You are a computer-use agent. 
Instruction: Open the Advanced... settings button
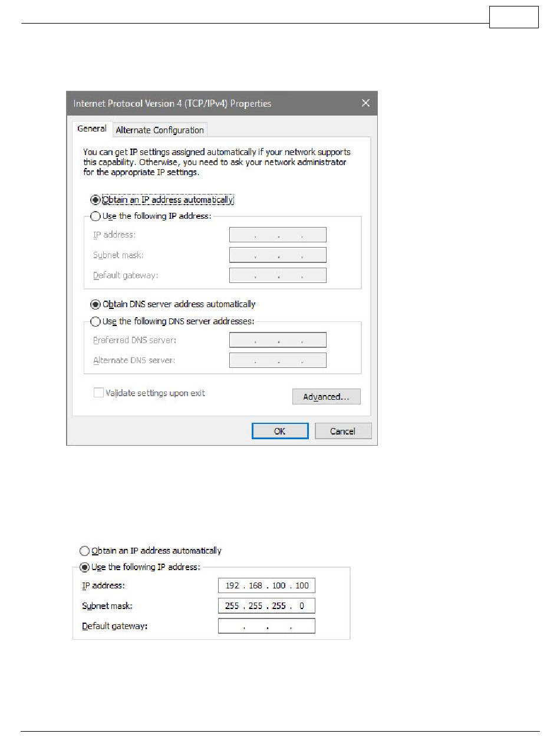(327, 397)
